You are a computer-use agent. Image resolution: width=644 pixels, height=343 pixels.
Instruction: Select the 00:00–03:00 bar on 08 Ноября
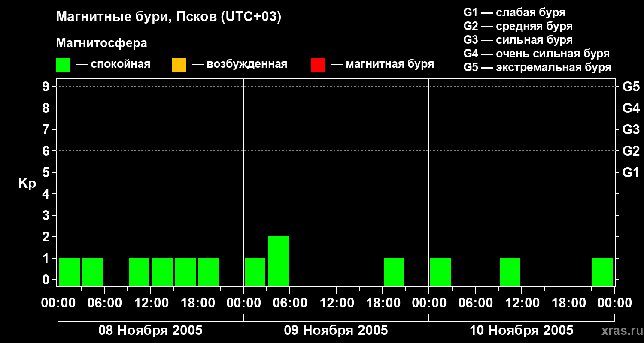click(70, 272)
